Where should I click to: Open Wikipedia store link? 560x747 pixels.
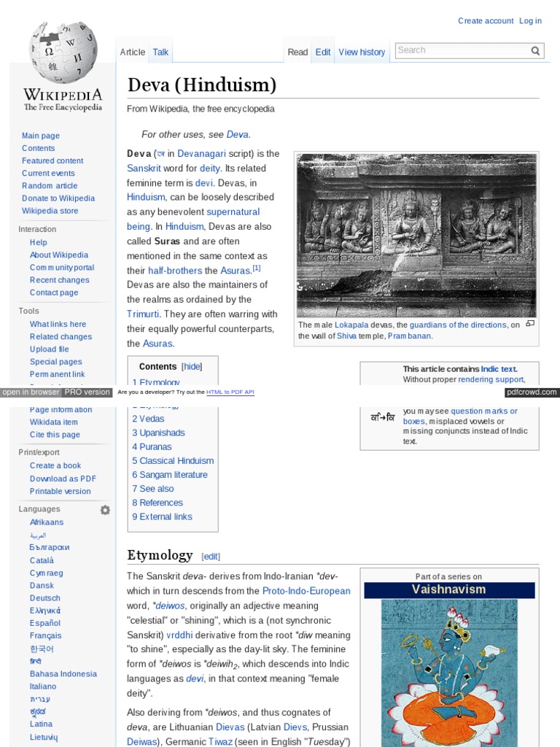[x=50, y=211]
